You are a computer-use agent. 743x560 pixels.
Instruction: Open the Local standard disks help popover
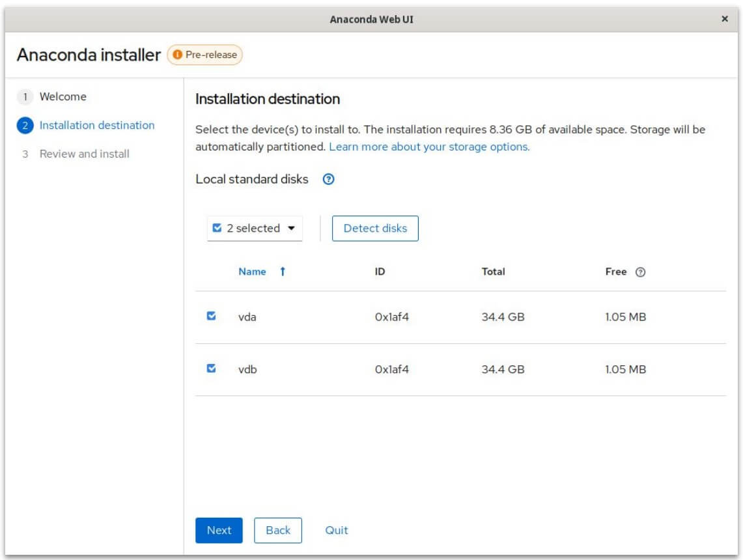point(328,179)
